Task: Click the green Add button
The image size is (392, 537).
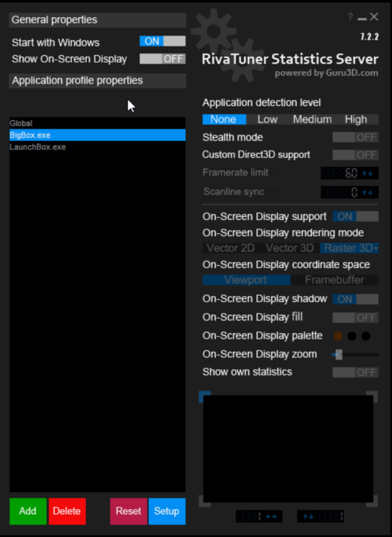Action: click(28, 511)
